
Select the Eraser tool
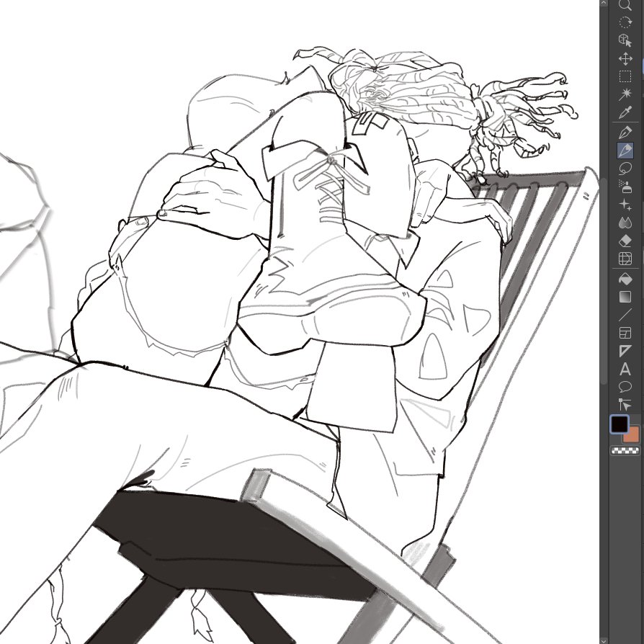625,241
